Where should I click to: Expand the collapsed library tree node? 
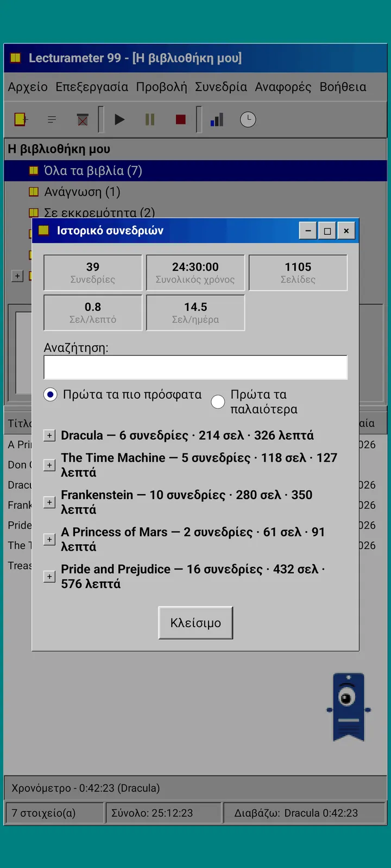(17, 276)
